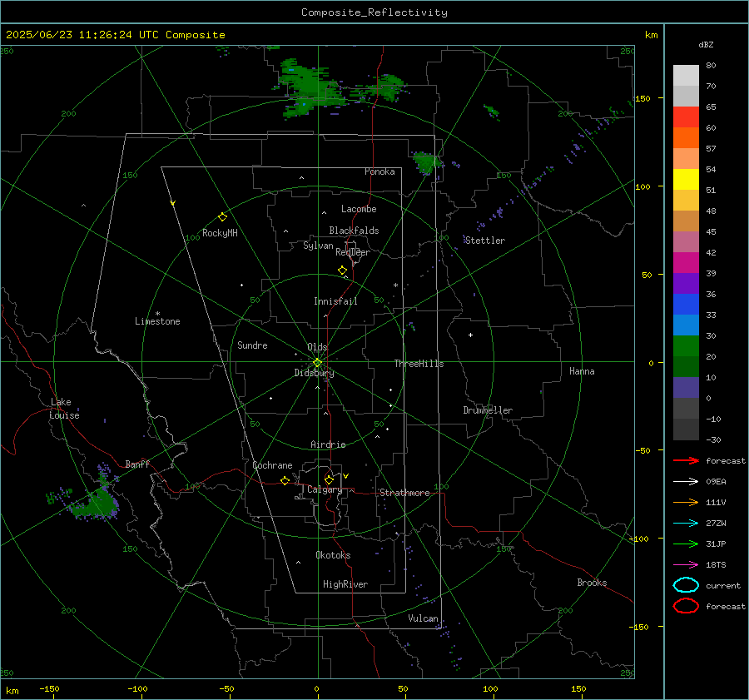749x700 pixels.
Task: Click the Stettler town label
Action: coord(485,241)
